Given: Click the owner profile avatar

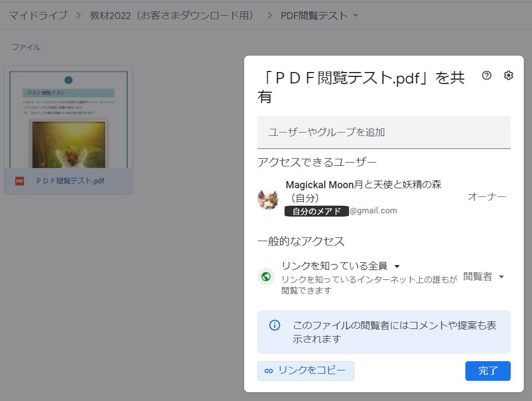Looking at the screenshot, I should pyautogui.click(x=268, y=199).
